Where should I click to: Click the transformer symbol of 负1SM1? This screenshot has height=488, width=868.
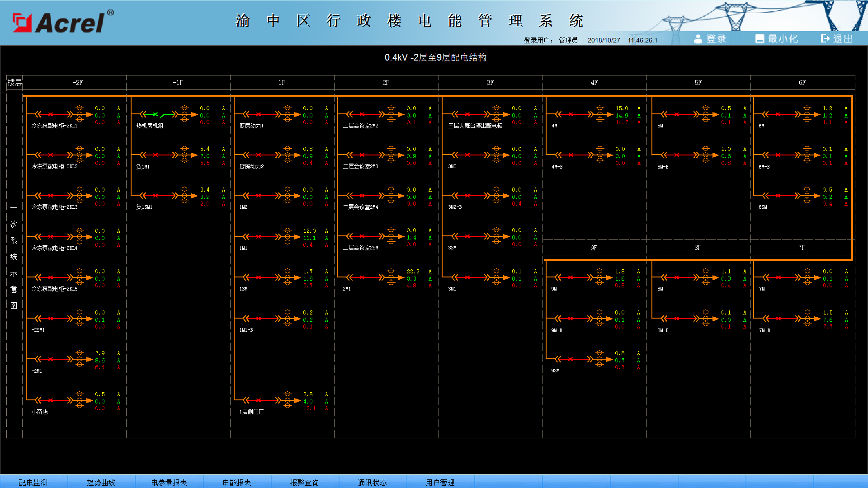(x=184, y=196)
